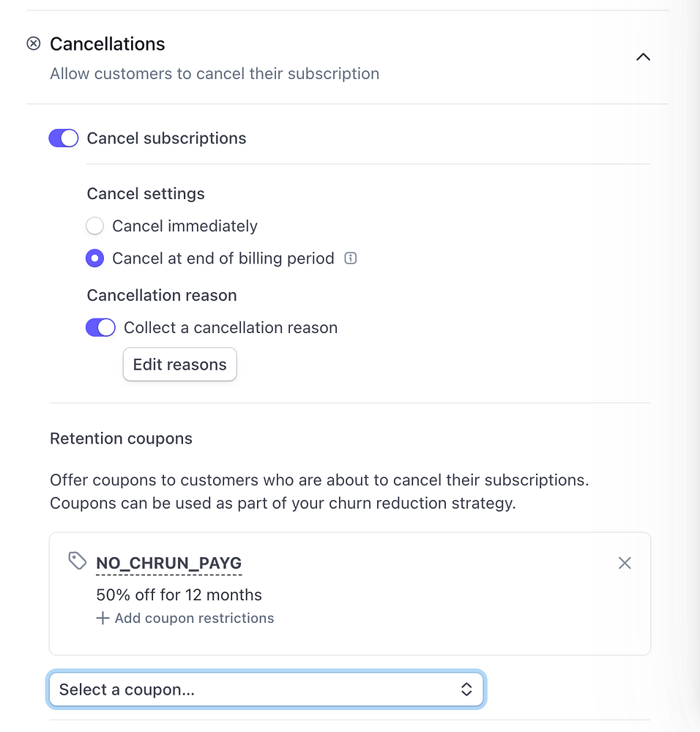Click the Cancellations section heading

[108, 44]
